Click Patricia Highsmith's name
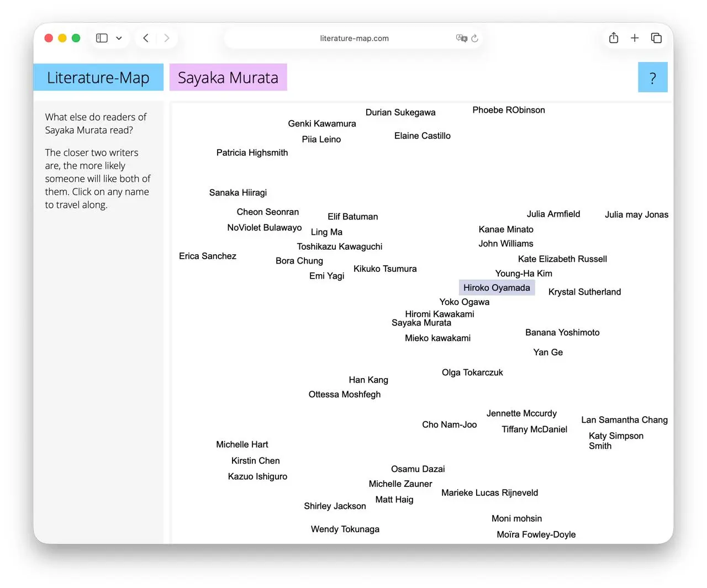This screenshot has height=588, width=707. click(252, 153)
